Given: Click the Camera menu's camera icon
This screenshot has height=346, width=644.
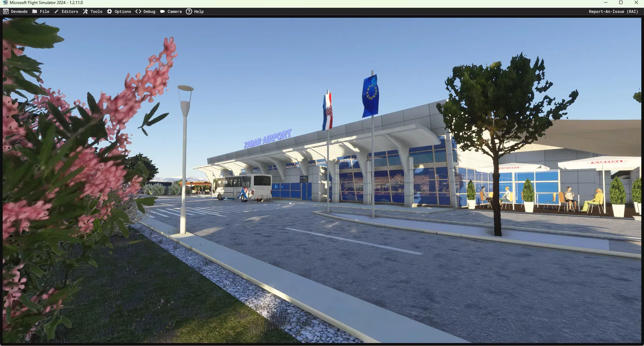Looking at the screenshot, I should [162, 11].
